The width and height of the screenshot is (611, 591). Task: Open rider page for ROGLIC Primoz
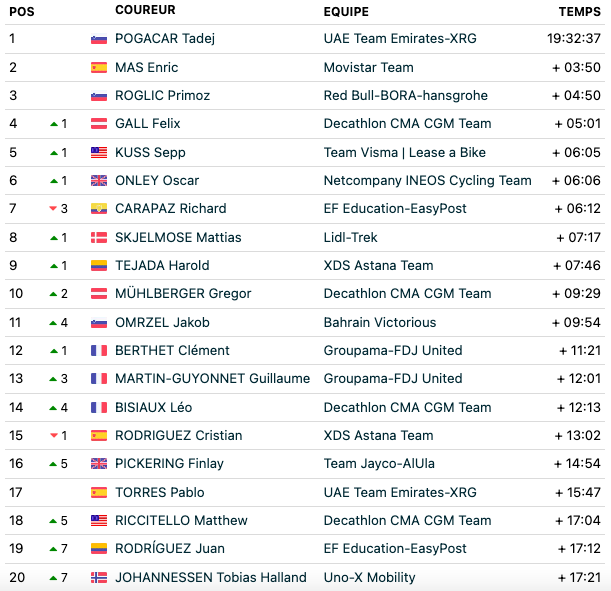162,95
